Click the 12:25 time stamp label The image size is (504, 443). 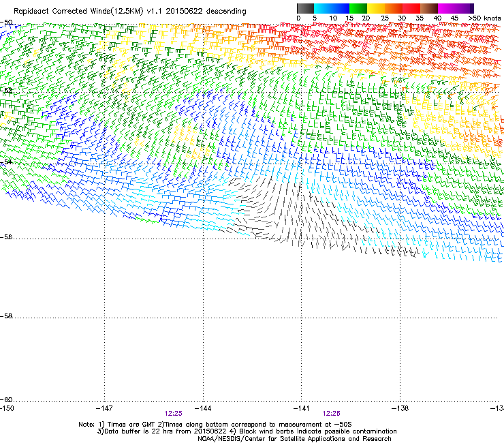[x=173, y=414]
